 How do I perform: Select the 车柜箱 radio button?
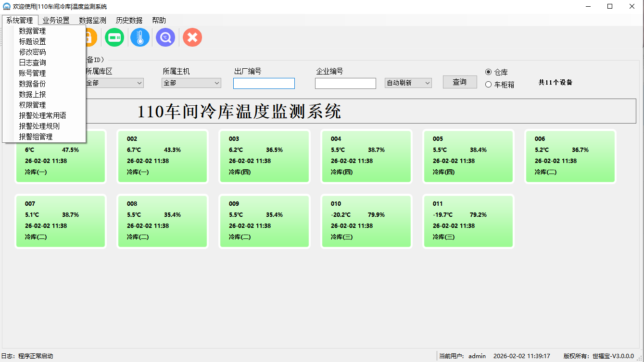[489, 85]
